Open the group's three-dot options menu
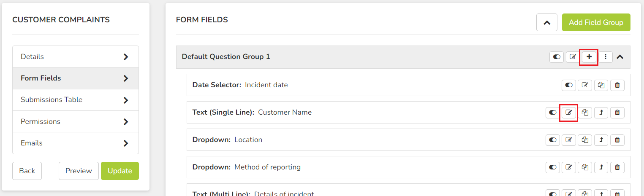Image resolution: width=644 pixels, height=196 pixels. point(606,57)
